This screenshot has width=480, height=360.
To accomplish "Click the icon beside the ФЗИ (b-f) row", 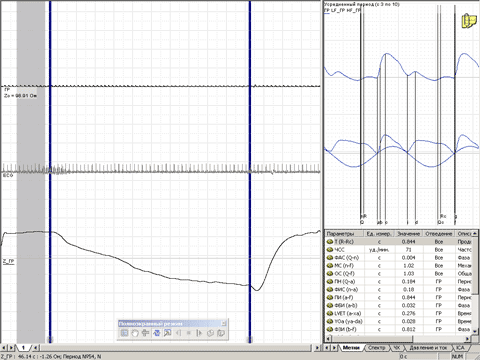I will pos(330,329).
